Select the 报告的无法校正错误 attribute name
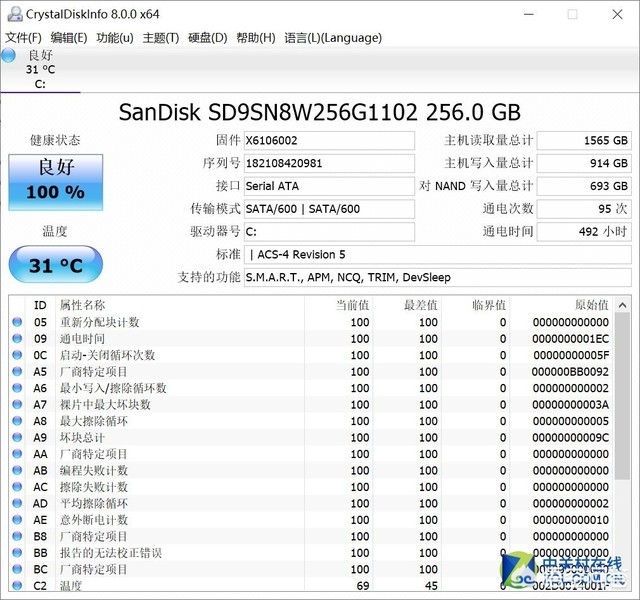 point(111,553)
